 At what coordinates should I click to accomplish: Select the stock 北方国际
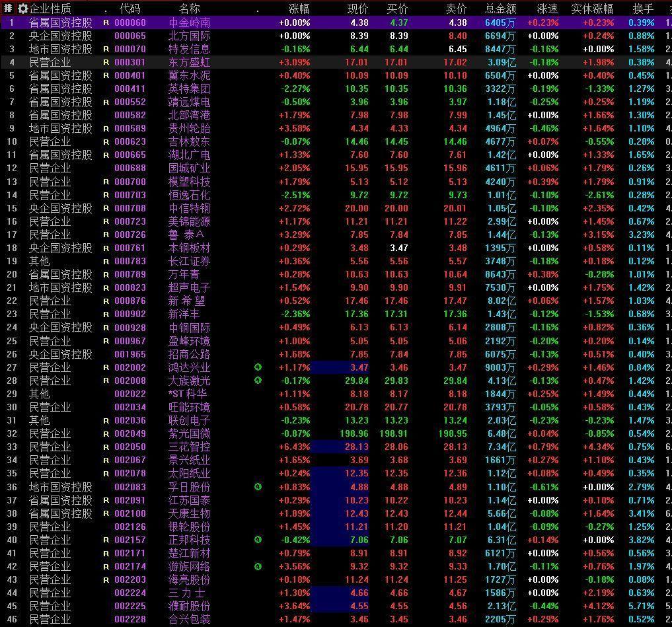190,36
